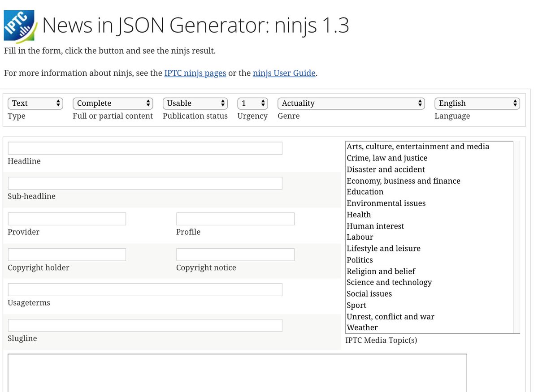Focus the Copyright holder input field
538x392 pixels.
click(x=67, y=254)
